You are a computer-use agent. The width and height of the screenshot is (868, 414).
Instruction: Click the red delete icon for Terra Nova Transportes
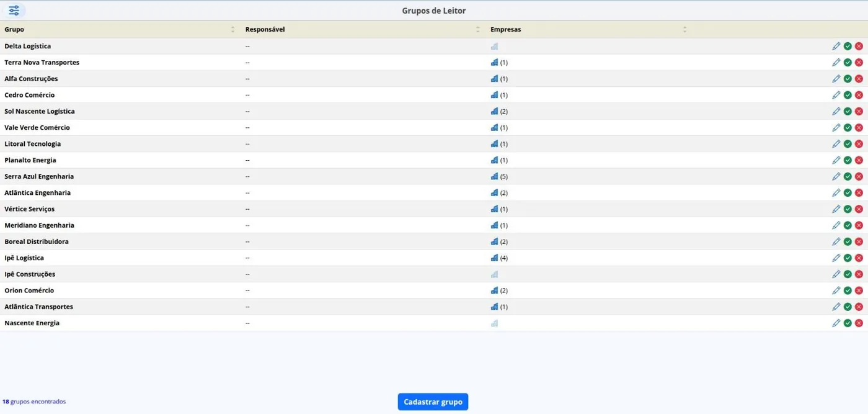pos(859,62)
